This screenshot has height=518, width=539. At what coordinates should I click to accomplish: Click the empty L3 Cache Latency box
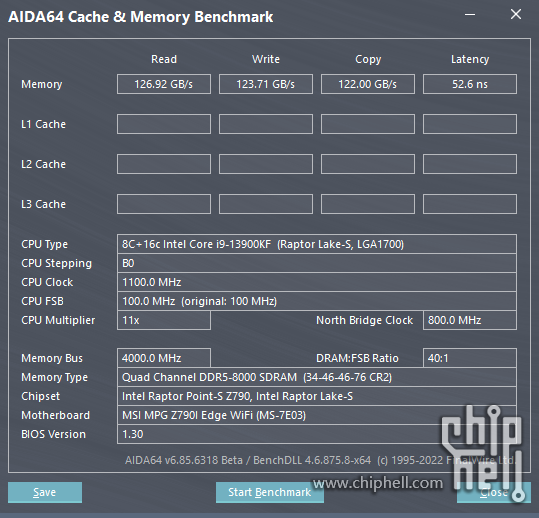coord(470,204)
